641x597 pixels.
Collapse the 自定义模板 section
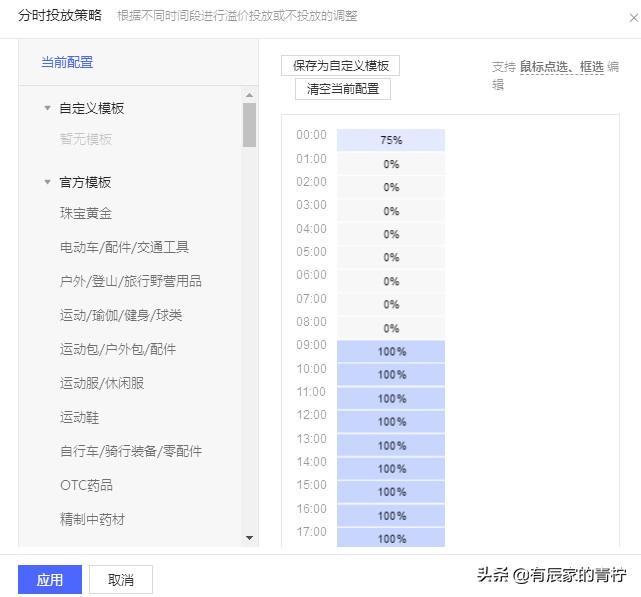point(47,108)
